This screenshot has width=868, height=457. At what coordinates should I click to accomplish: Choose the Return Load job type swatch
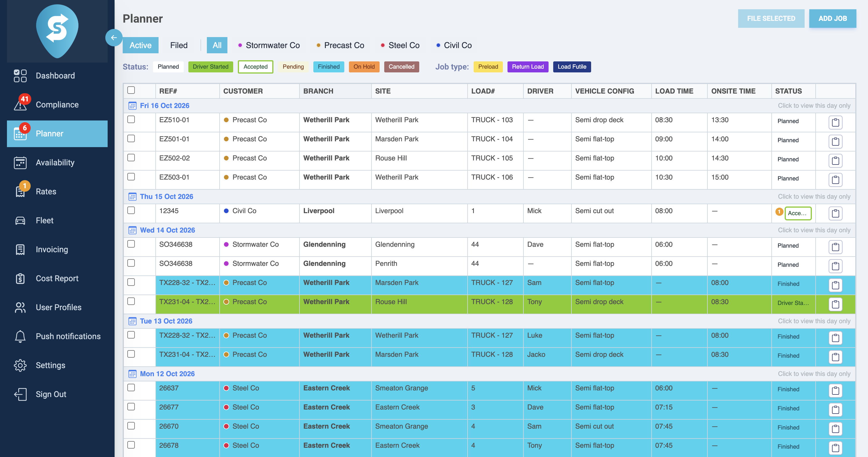528,67
